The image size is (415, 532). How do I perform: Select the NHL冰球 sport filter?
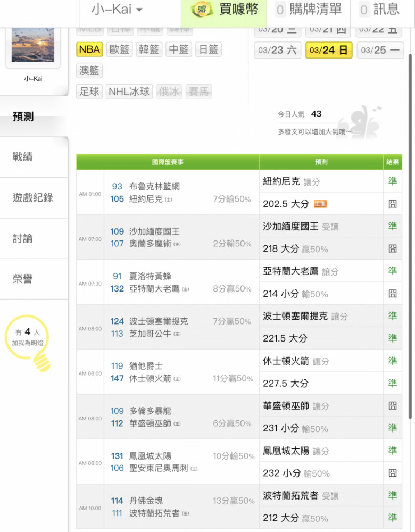[x=129, y=92]
